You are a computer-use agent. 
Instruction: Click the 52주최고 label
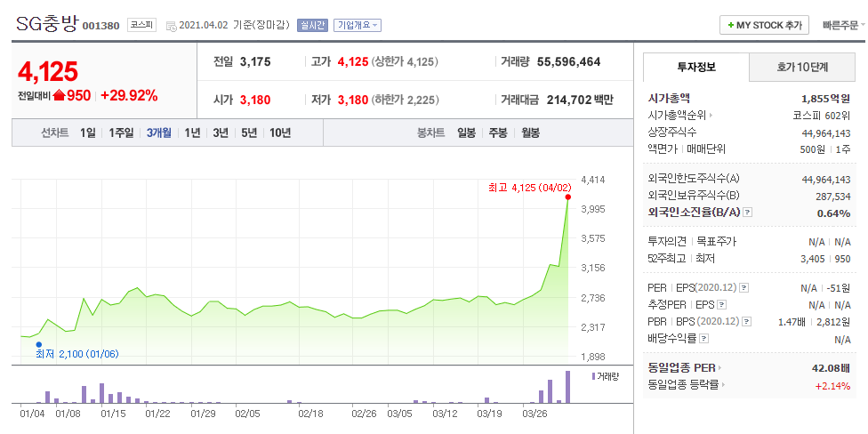point(666,259)
